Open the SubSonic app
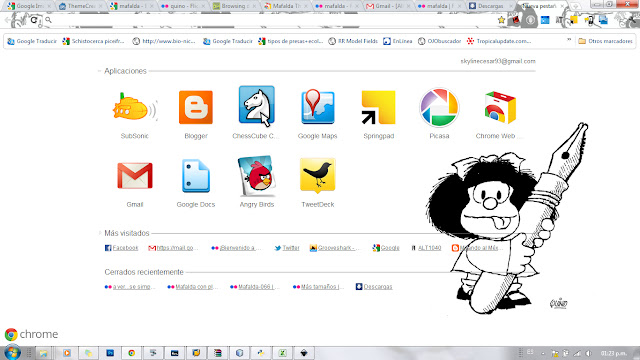The width and height of the screenshot is (640, 360). 134,108
